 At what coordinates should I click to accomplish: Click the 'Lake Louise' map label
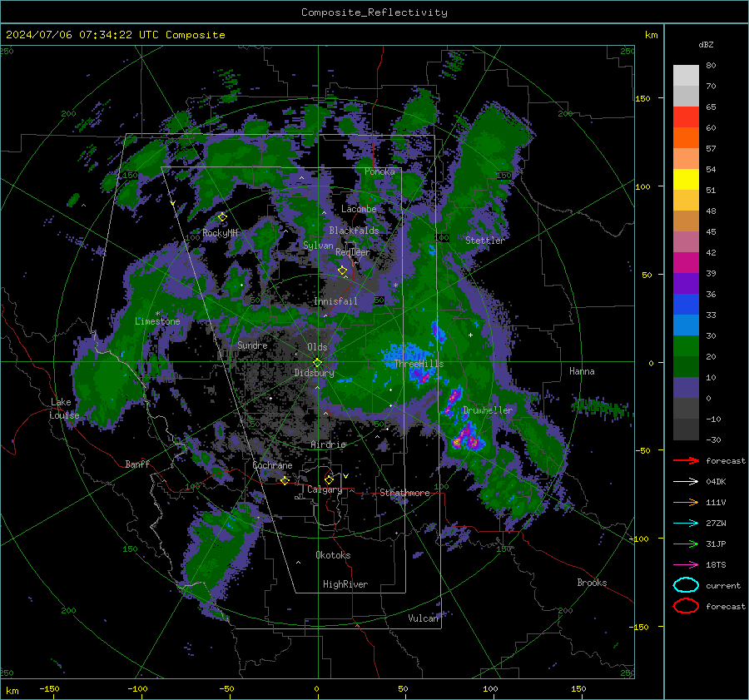click(64, 409)
